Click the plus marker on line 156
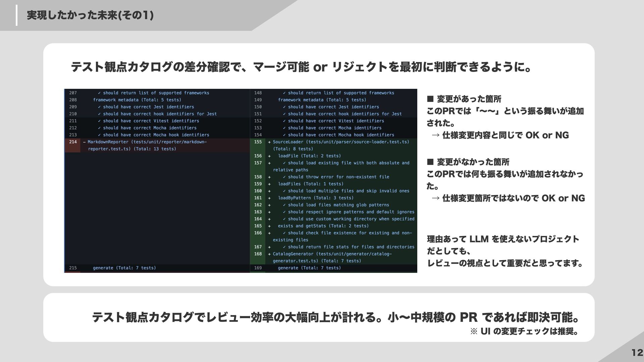Viewport: 644px width, 362px height. click(269, 156)
